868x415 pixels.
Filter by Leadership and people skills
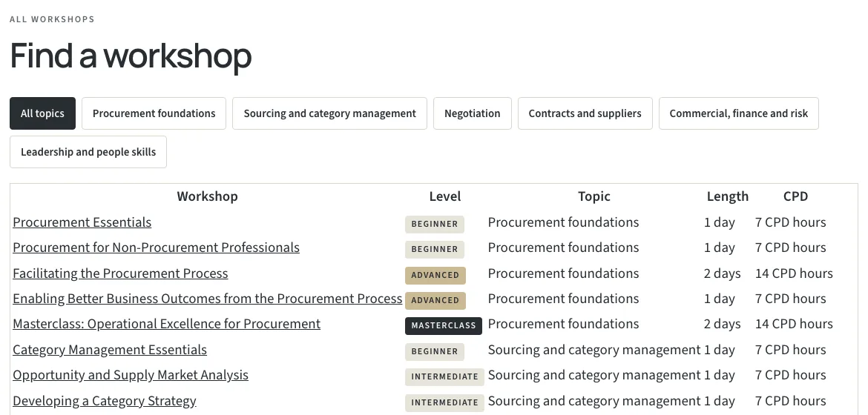click(x=88, y=152)
